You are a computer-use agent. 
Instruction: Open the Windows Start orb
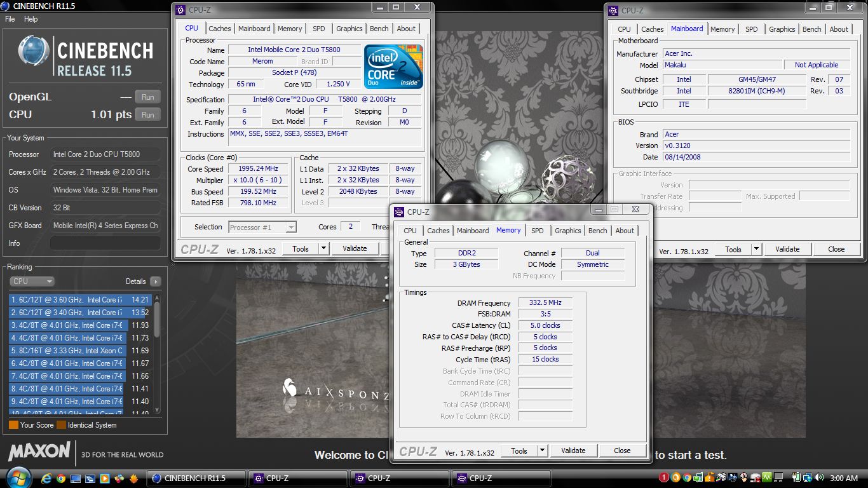19,477
